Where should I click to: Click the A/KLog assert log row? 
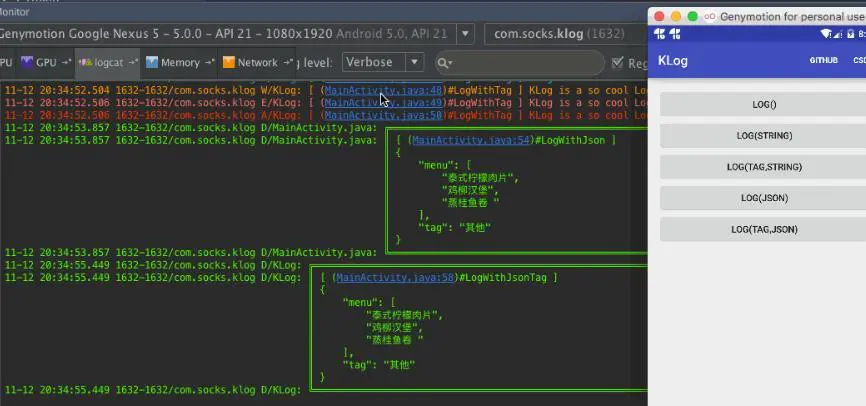pos(325,115)
